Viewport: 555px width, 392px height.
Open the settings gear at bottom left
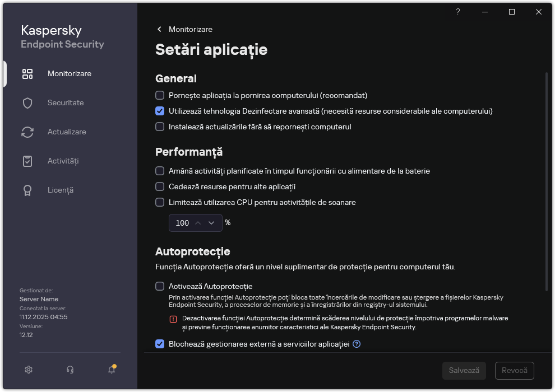pyautogui.click(x=28, y=370)
